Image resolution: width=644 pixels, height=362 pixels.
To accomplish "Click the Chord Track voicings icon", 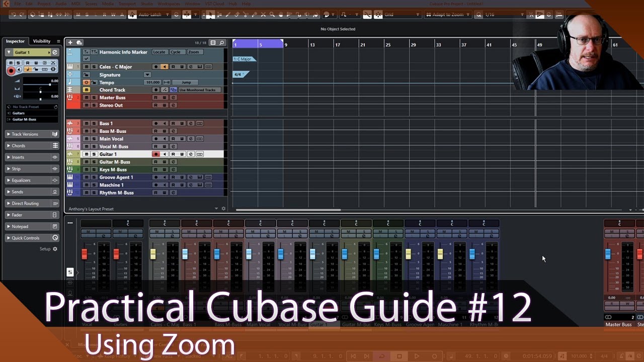I will [x=173, y=89].
